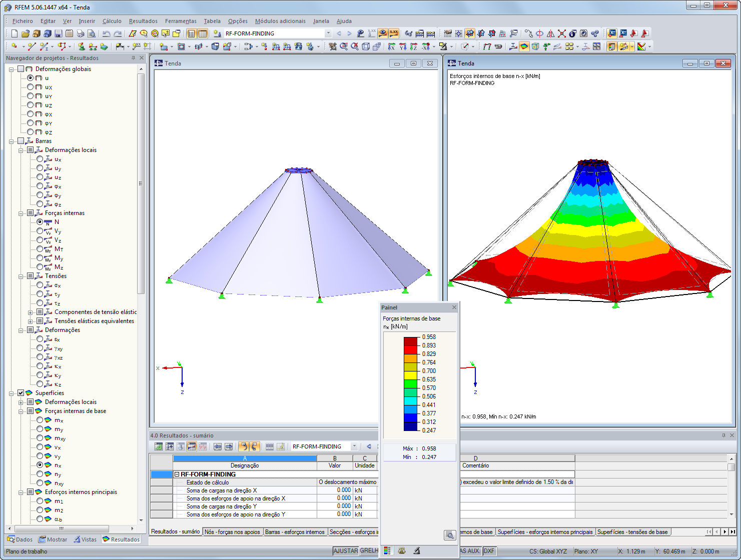Screen dimensions: 741x560
Task: Close the Painel floating panel
Action: 454,307
